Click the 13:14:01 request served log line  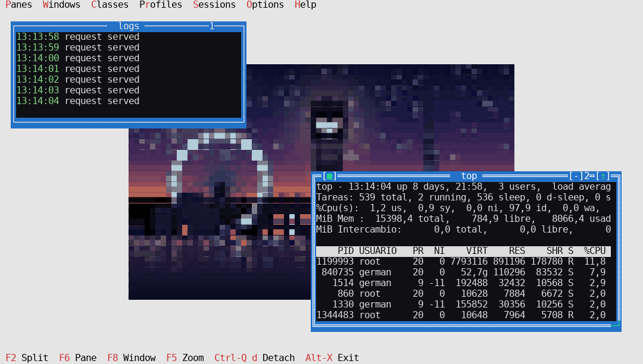pos(77,69)
